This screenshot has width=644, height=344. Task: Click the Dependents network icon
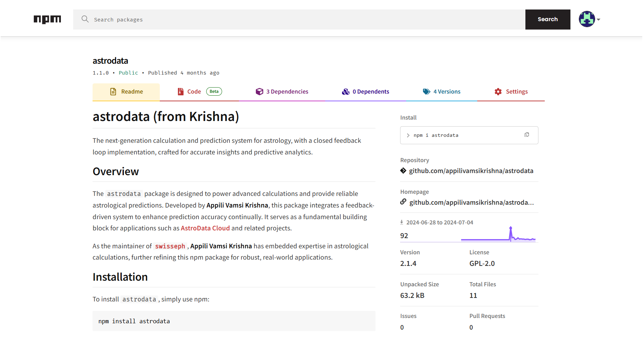346,91
